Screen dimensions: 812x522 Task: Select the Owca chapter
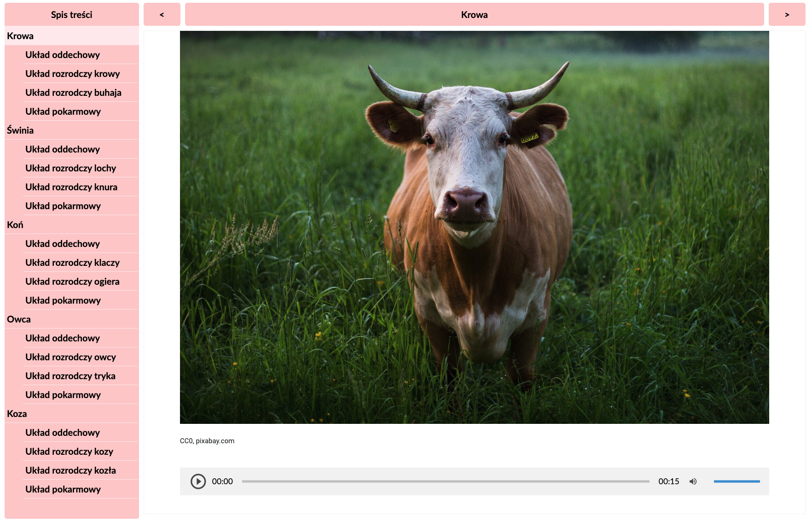(19, 319)
